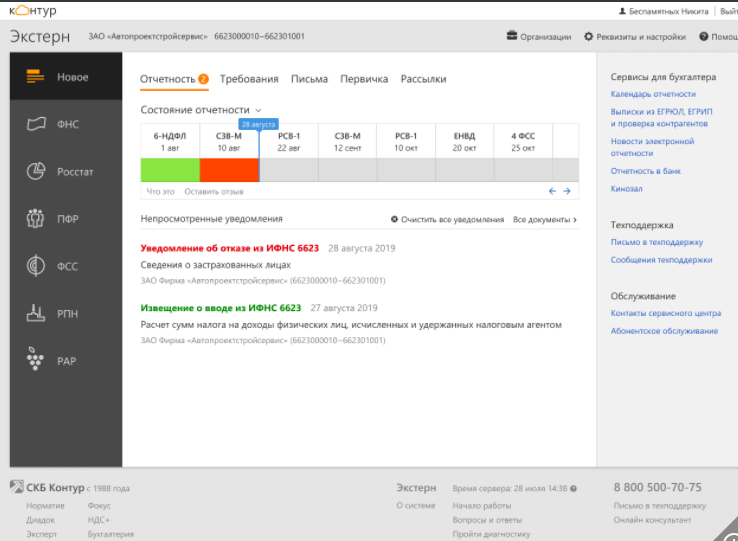This screenshot has width=738, height=541.
Task: Click the briefcase icon beside Организации
Action: click(x=512, y=36)
